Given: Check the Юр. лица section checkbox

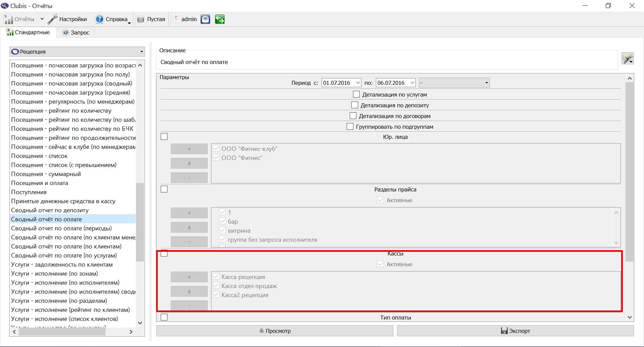Looking at the screenshot, I should (164, 137).
